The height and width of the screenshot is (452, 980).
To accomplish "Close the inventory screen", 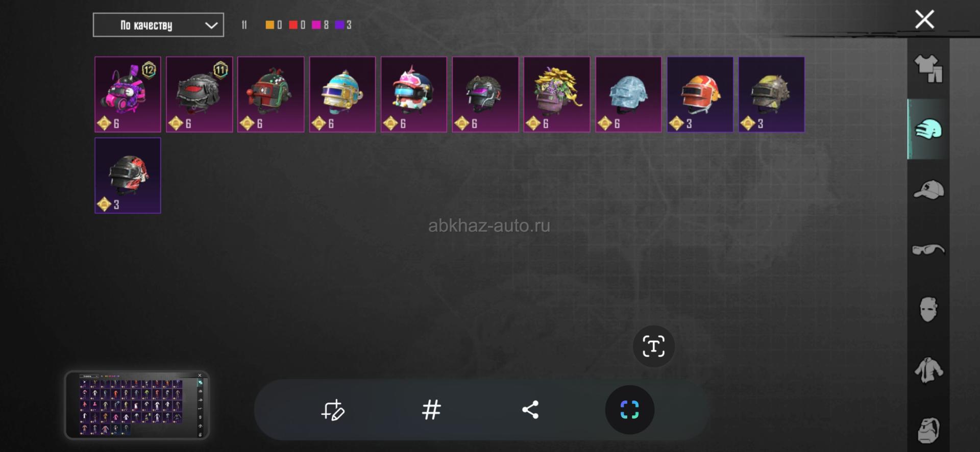I will click(924, 19).
